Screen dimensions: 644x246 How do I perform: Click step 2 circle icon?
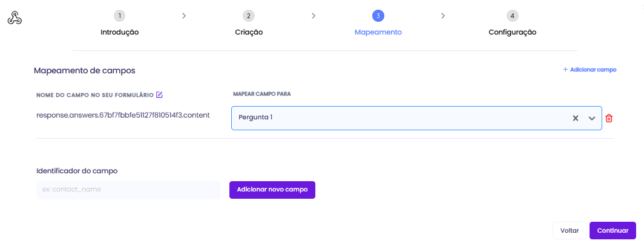point(248,16)
